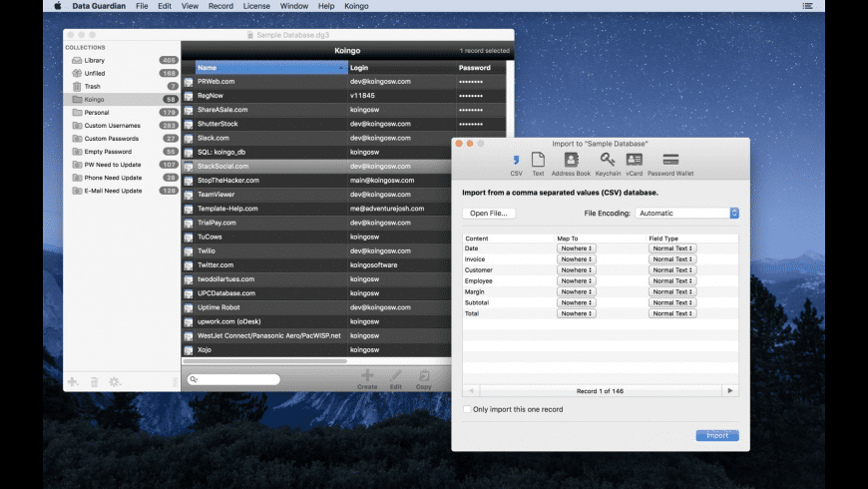
Task: Select the ShutterStock record row
Action: click(344, 124)
